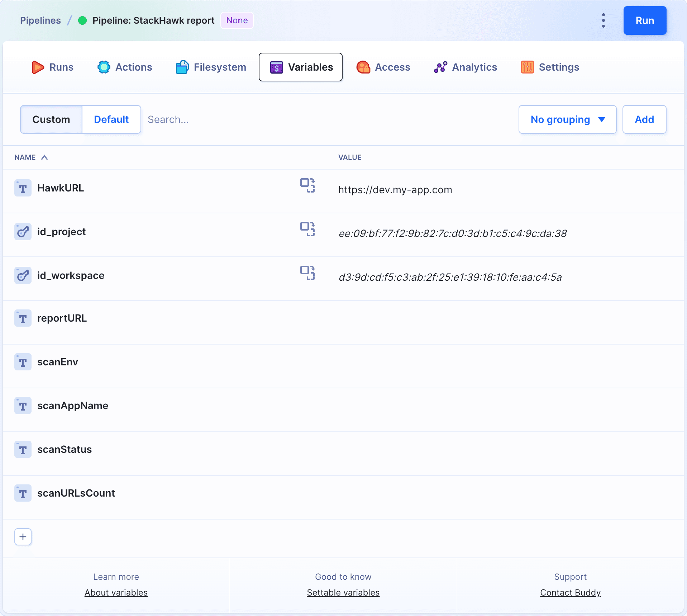687x616 pixels.
Task: Click the scanURLsCount variable name
Action: coord(76,493)
